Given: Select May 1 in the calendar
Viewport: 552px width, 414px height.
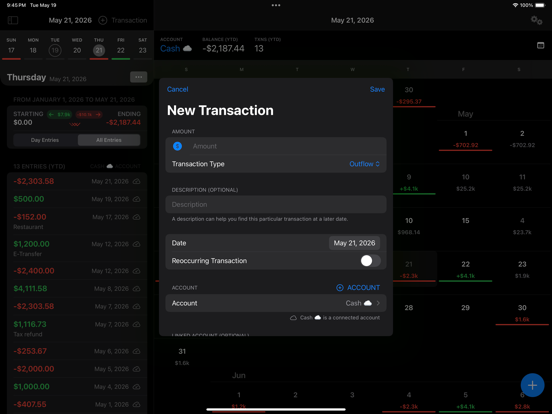Looking at the screenshot, I should click(x=465, y=139).
